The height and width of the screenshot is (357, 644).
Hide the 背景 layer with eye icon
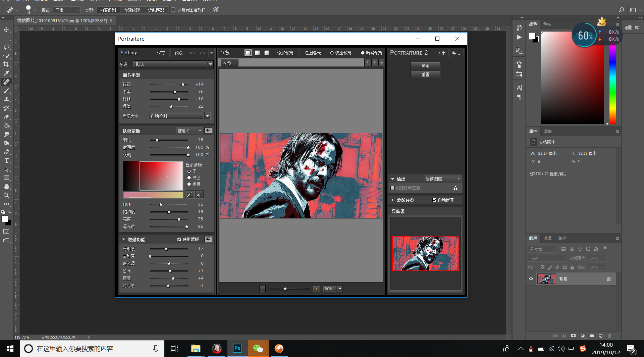[x=531, y=279]
